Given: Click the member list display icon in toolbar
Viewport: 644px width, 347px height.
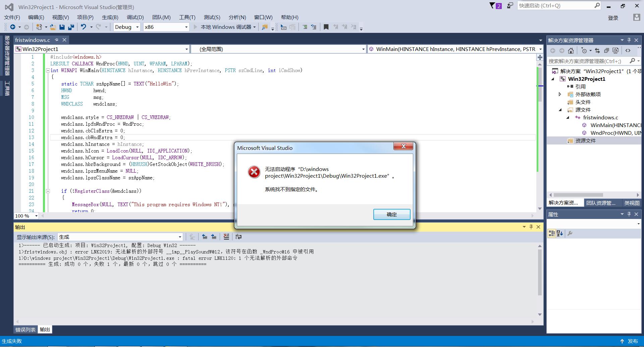Looking at the screenshot, I should (x=283, y=27).
